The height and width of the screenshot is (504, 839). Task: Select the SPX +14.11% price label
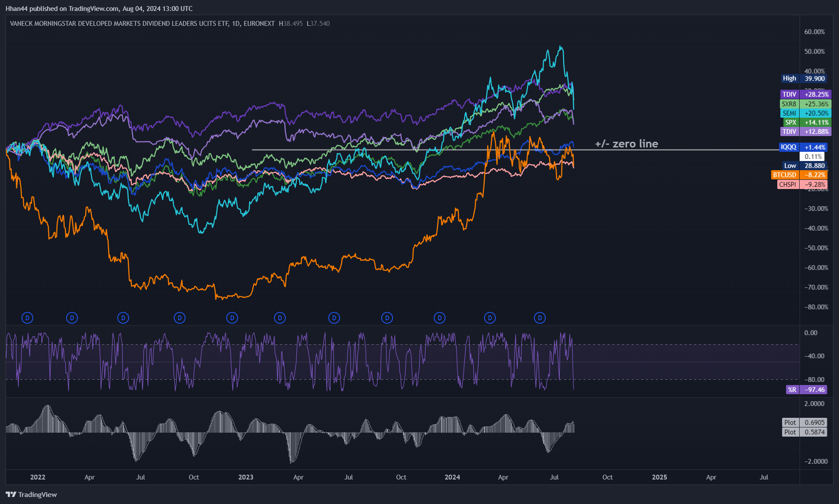[807, 122]
